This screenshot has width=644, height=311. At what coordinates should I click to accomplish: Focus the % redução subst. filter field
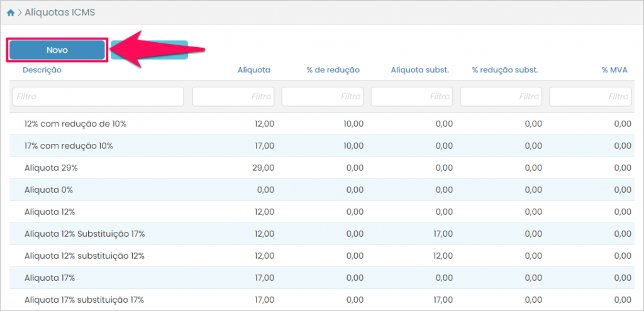tap(502, 97)
